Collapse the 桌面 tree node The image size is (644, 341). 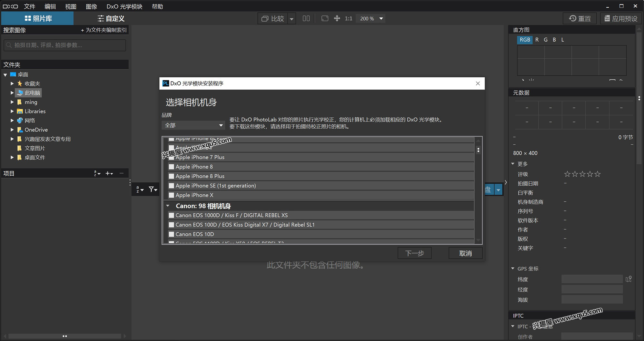5,75
